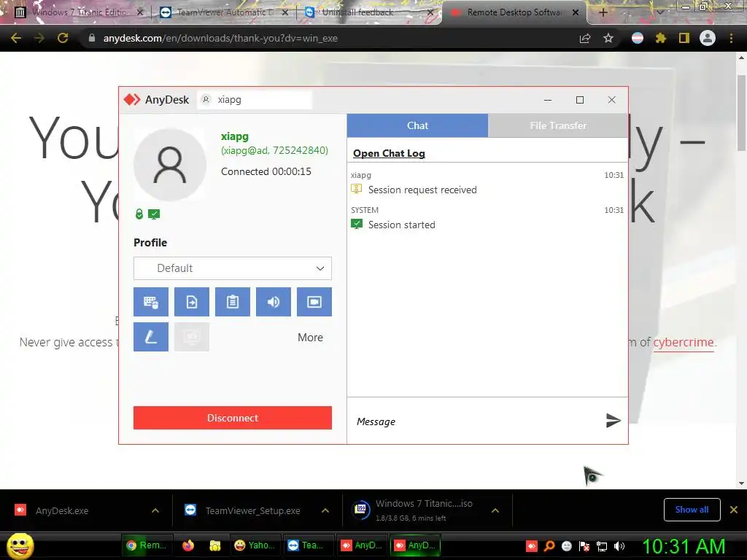The width and height of the screenshot is (747, 560).
Task: Click the volume speaker tray icon
Action: pos(619,545)
